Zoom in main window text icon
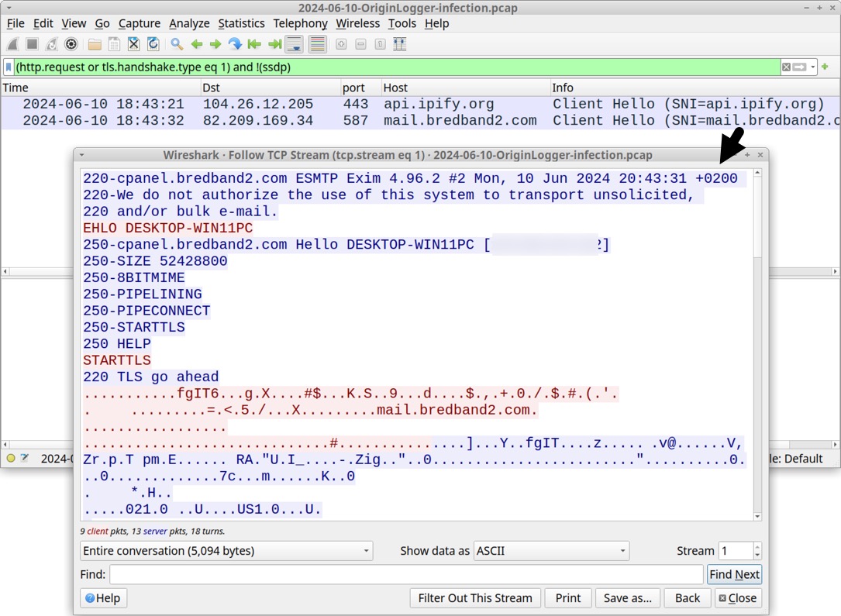Viewport: 841px width, 616px height. pos(341,44)
